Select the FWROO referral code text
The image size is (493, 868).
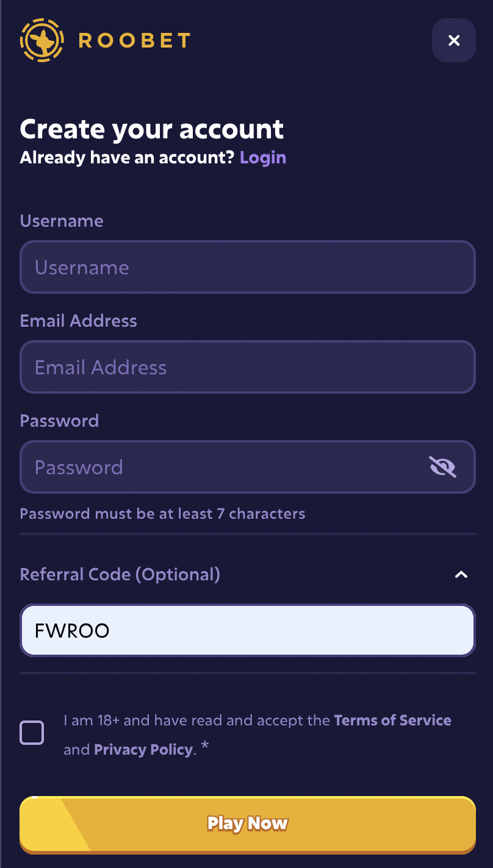click(x=70, y=630)
